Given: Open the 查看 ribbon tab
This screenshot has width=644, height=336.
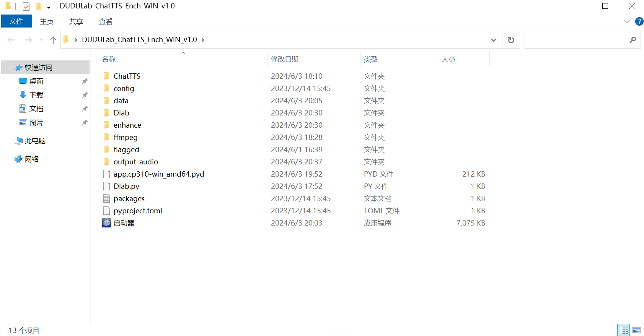Looking at the screenshot, I should point(106,21).
